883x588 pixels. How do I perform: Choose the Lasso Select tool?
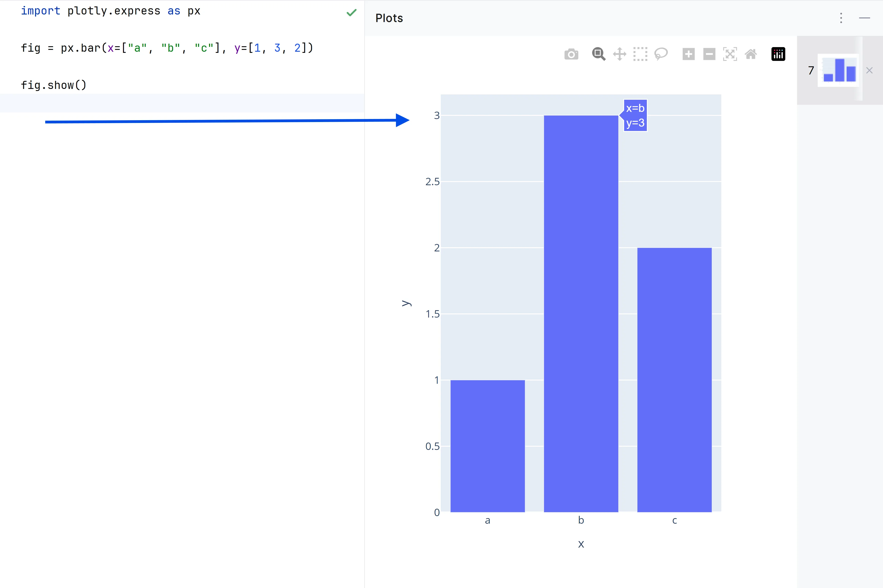pyautogui.click(x=661, y=54)
